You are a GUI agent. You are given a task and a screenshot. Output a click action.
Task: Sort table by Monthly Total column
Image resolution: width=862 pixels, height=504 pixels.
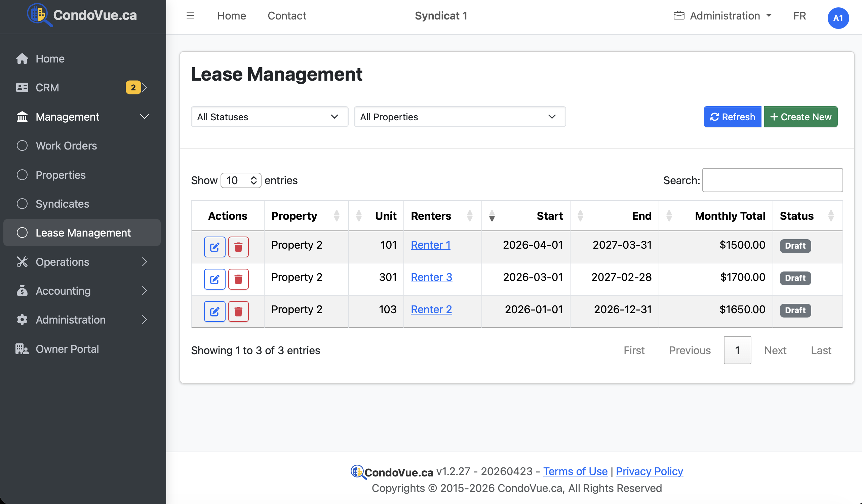pyautogui.click(x=716, y=216)
